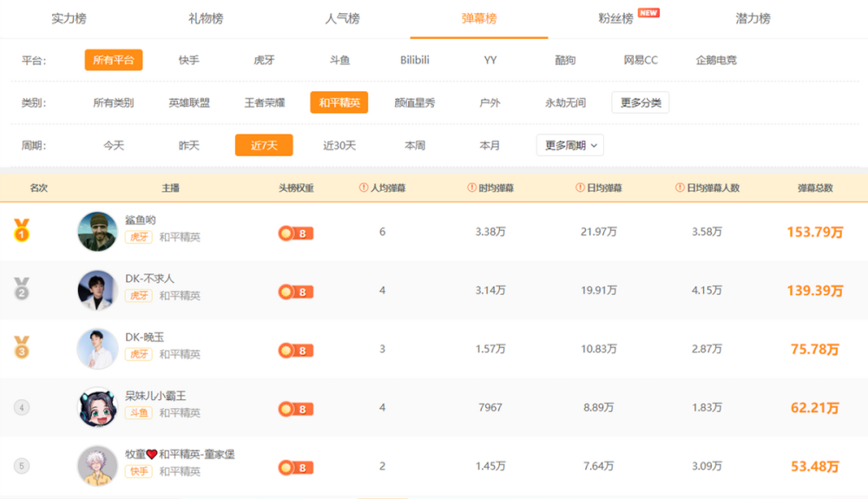Viewport: 868px width, 499px height.
Task: Set period to 今天
Action: (x=114, y=146)
